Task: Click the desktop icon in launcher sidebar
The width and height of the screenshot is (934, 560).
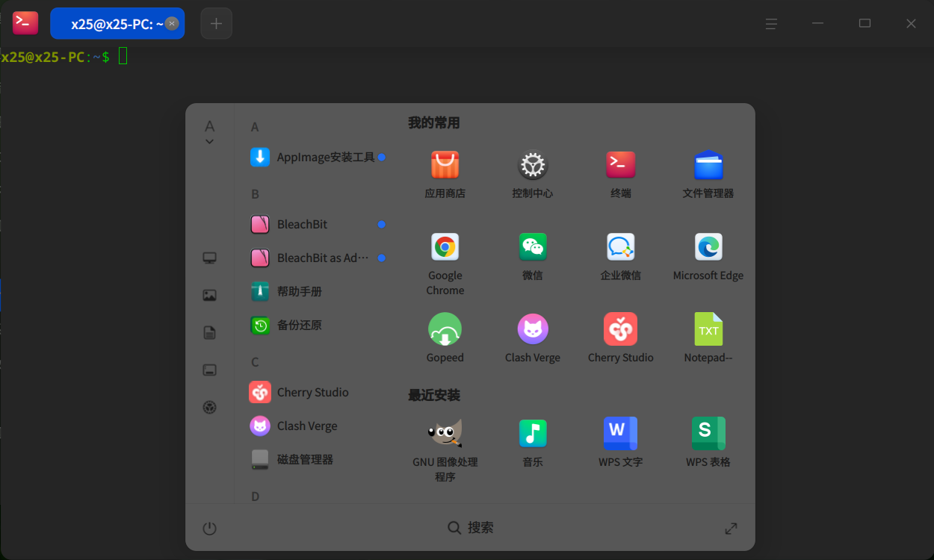Action: 210,370
